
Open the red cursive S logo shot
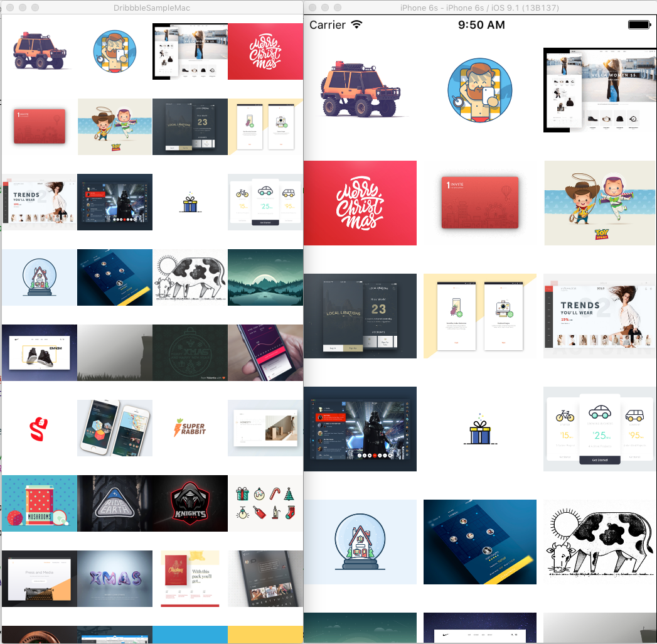click(x=39, y=428)
